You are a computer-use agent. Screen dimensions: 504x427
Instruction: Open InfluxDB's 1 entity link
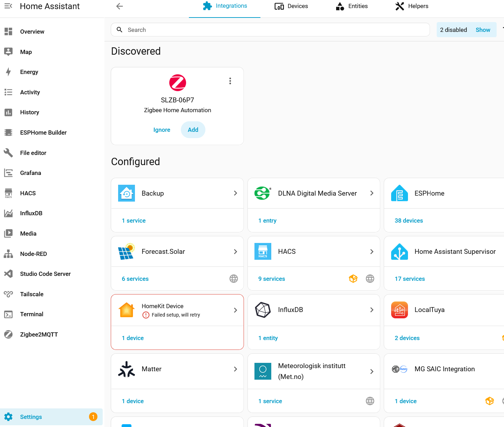coord(268,338)
